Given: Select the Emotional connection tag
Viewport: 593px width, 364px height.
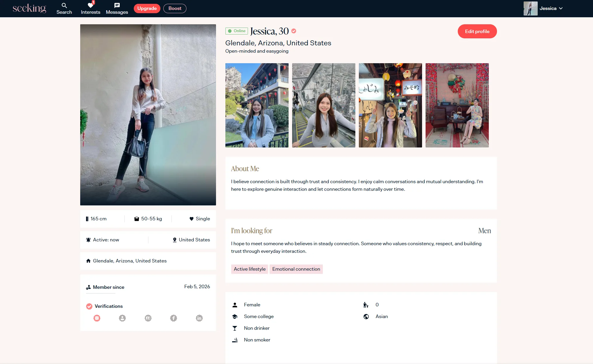Looking at the screenshot, I should point(296,269).
